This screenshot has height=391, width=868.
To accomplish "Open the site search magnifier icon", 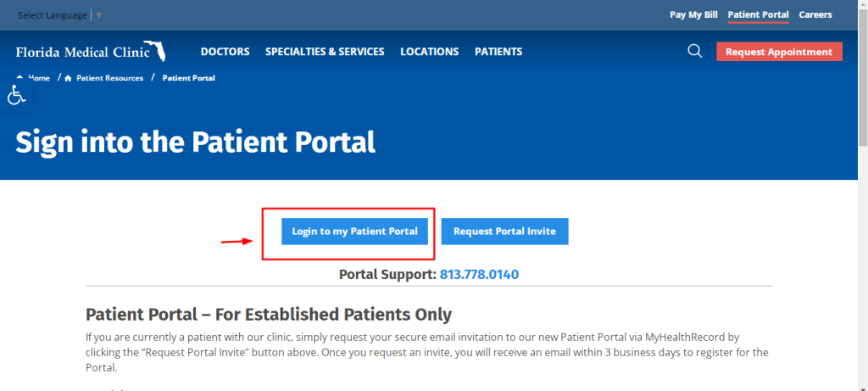I will pyautogui.click(x=695, y=52).
